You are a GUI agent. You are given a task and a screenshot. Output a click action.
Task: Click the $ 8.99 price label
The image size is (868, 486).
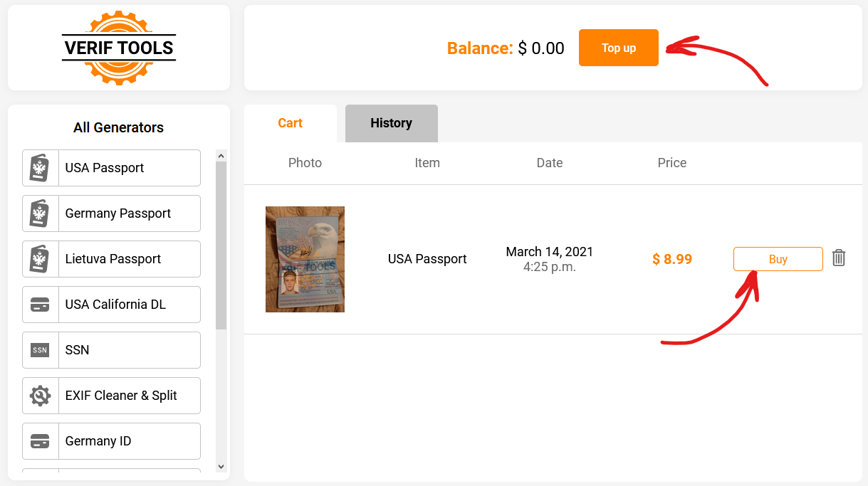click(672, 259)
